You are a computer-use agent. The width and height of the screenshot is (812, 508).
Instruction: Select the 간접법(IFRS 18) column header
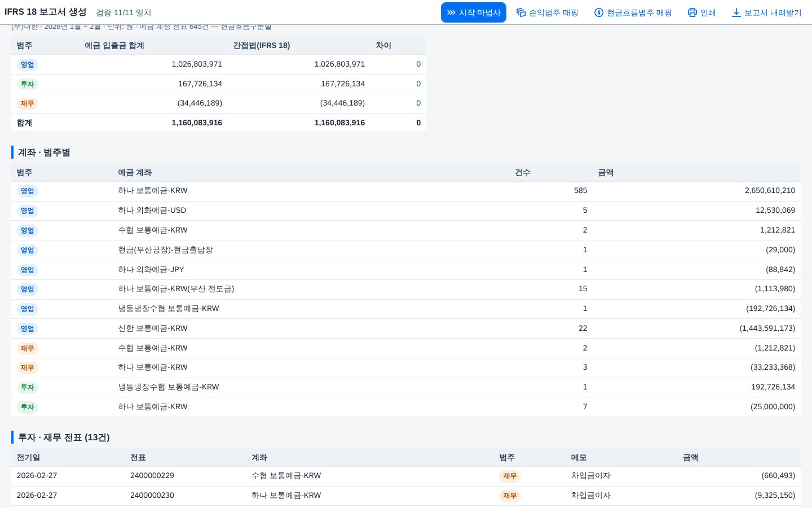(x=262, y=46)
